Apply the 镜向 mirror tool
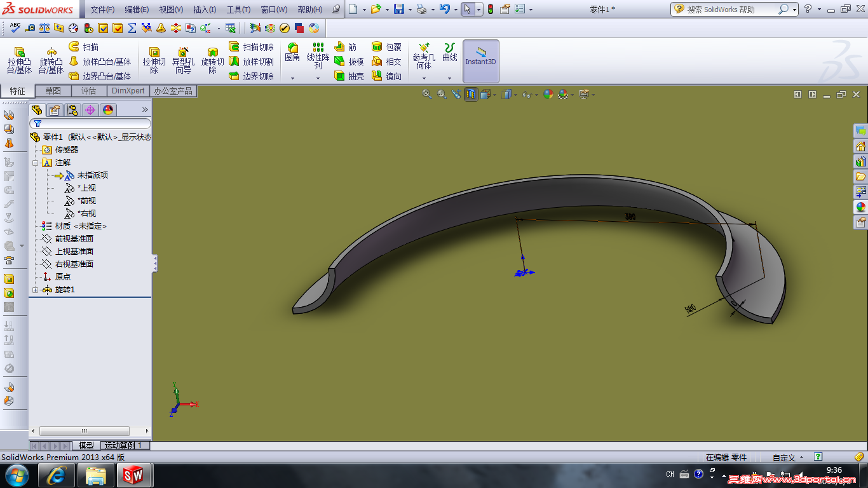 pyautogui.click(x=386, y=76)
